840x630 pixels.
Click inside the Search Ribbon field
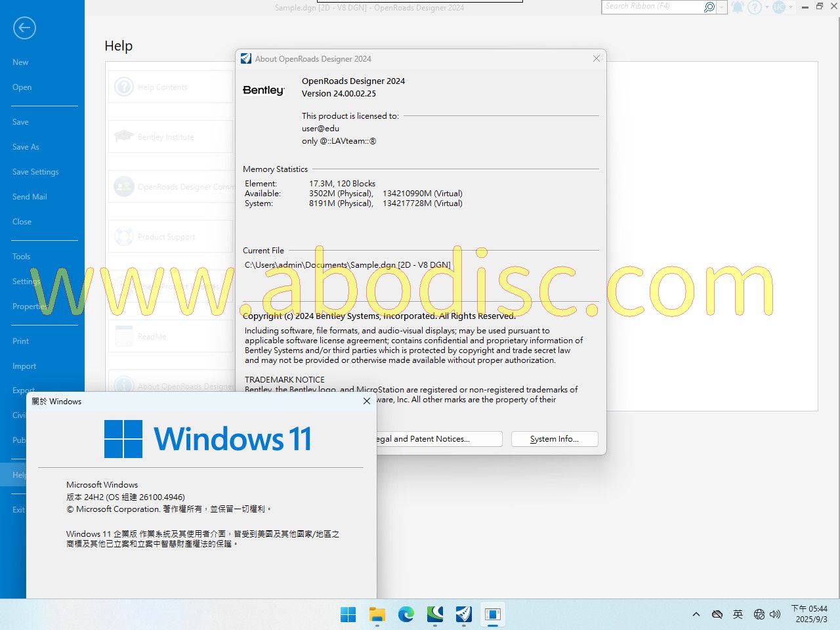(x=652, y=7)
